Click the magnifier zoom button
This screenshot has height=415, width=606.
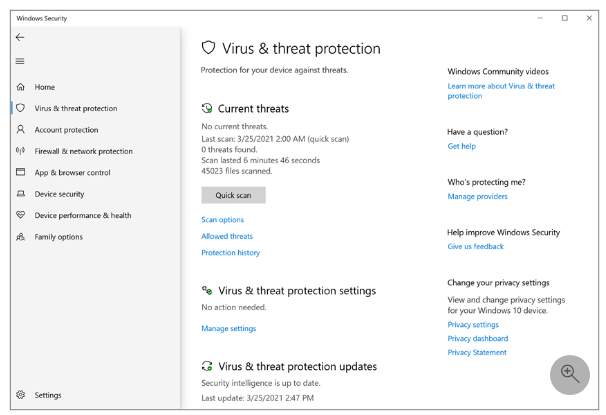coord(570,373)
